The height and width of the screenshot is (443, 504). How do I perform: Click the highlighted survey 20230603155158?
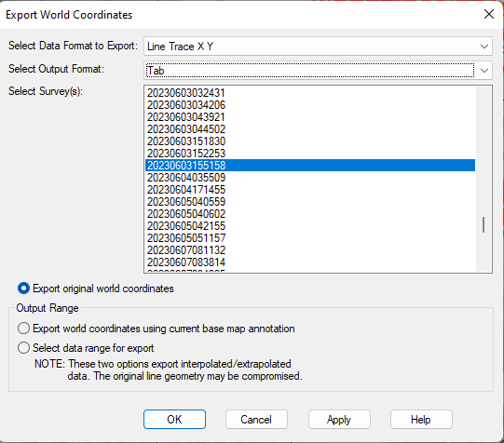coord(310,166)
